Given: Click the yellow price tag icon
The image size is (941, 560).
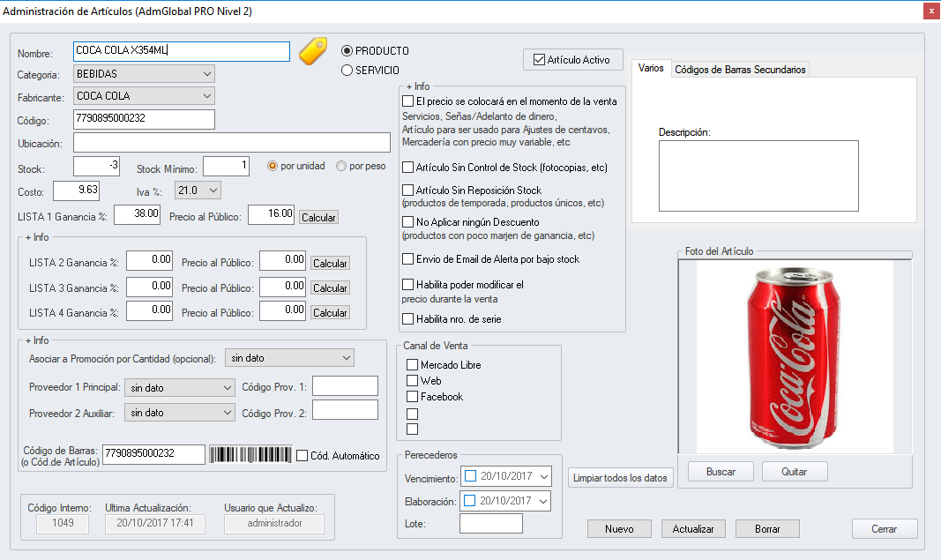Looking at the screenshot, I should [313, 51].
